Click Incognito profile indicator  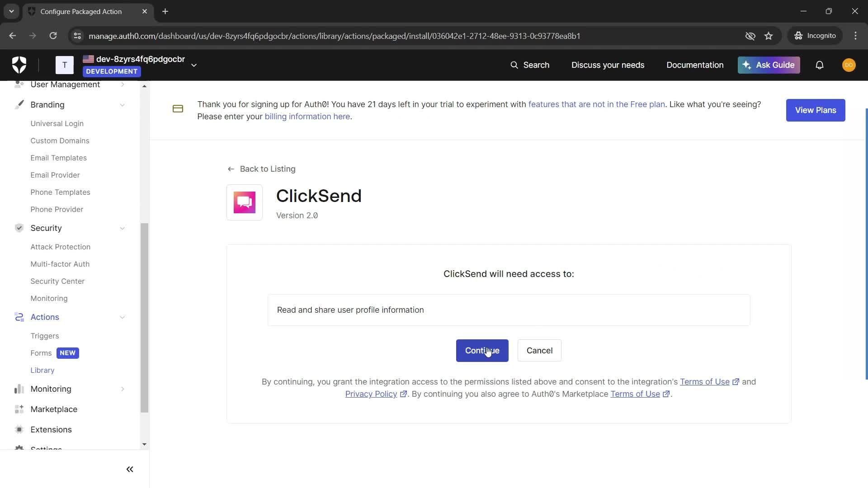[815, 36]
